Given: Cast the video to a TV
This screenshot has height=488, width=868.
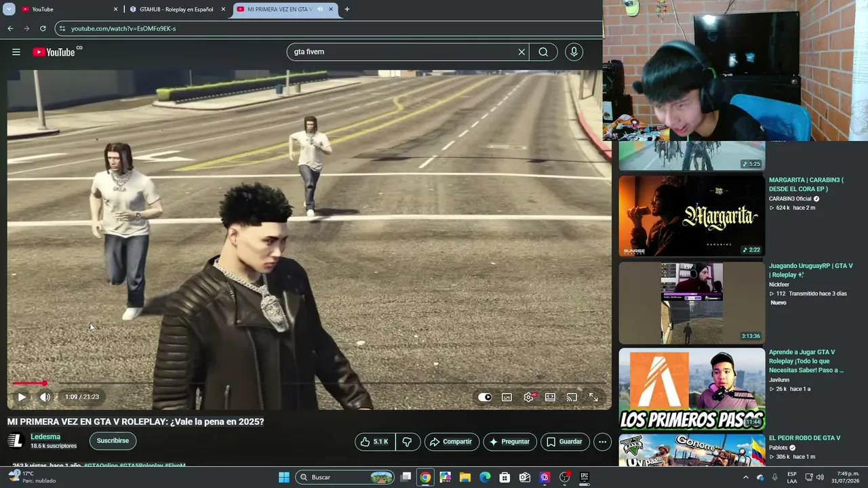Looking at the screenshot, I should [x=572, y=397].
